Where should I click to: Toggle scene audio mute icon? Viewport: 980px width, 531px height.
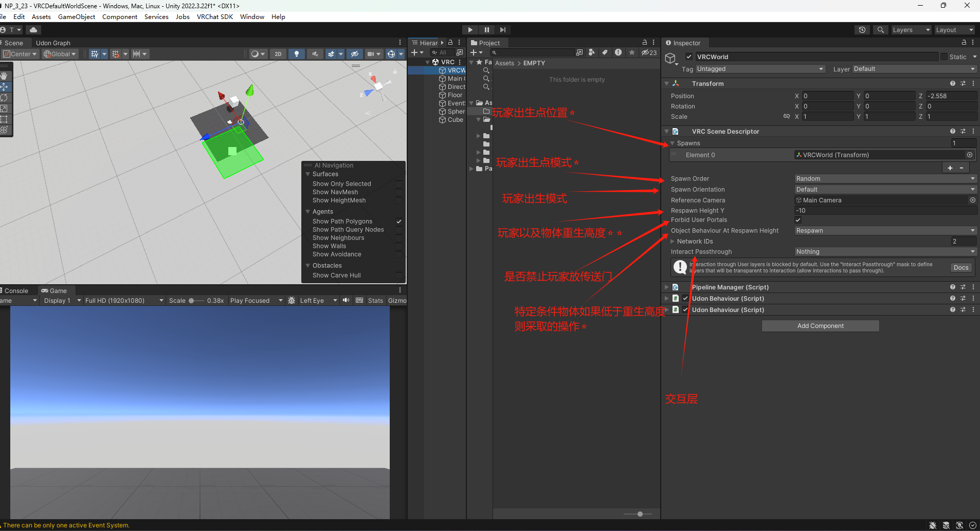point(315,54)
